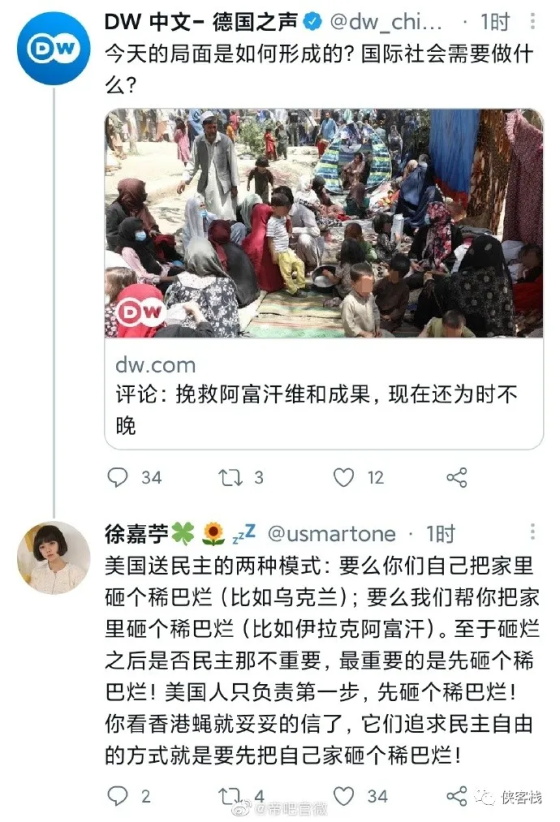Retweet the DW tweet

(x=230, y=478)
